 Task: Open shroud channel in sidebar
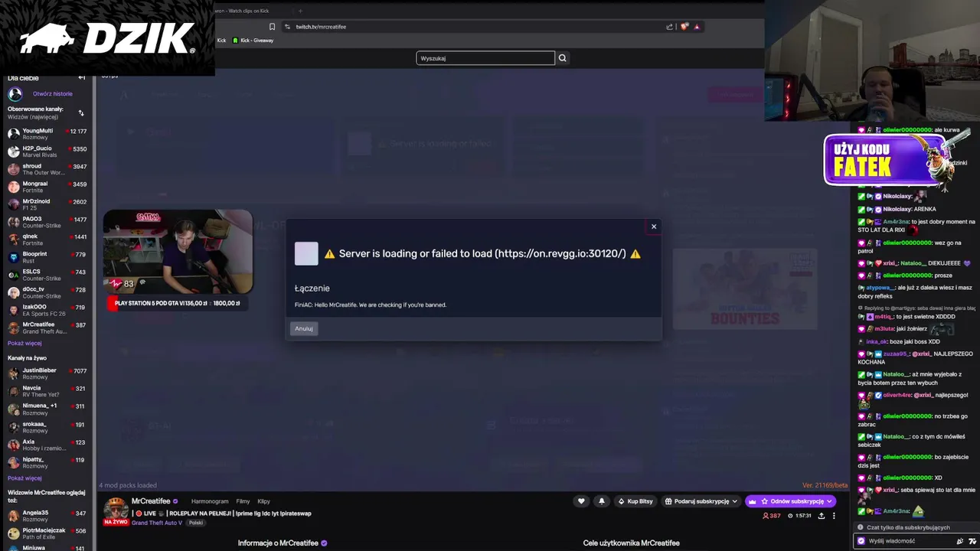(47, 169)
